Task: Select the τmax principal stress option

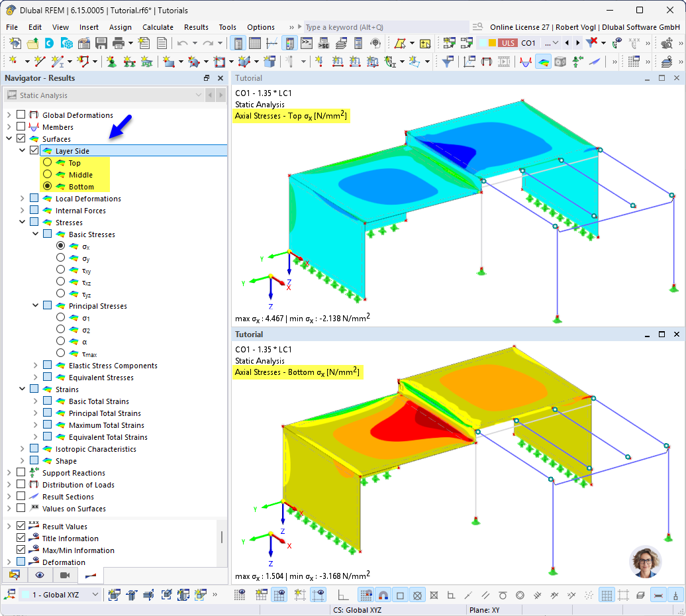Action: [61, 353]
